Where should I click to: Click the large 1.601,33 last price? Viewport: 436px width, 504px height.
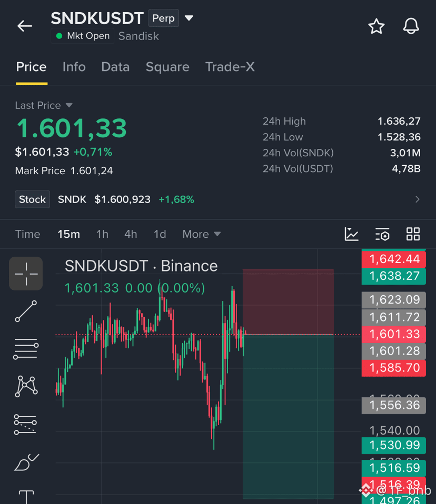point(72,128)
